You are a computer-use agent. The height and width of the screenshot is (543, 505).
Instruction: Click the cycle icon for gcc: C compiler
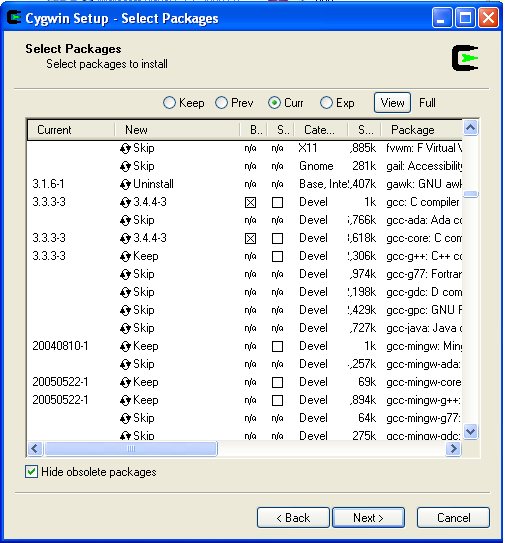tap(125, 203)
